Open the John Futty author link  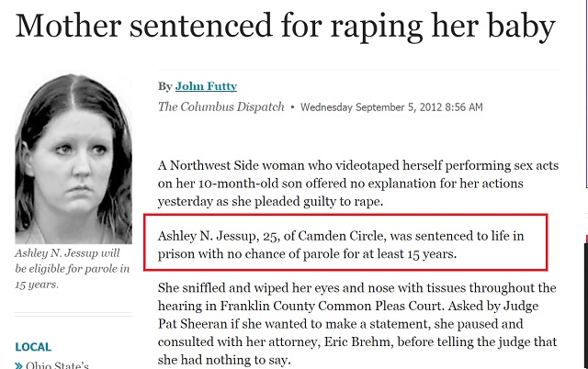coord(206,86)
